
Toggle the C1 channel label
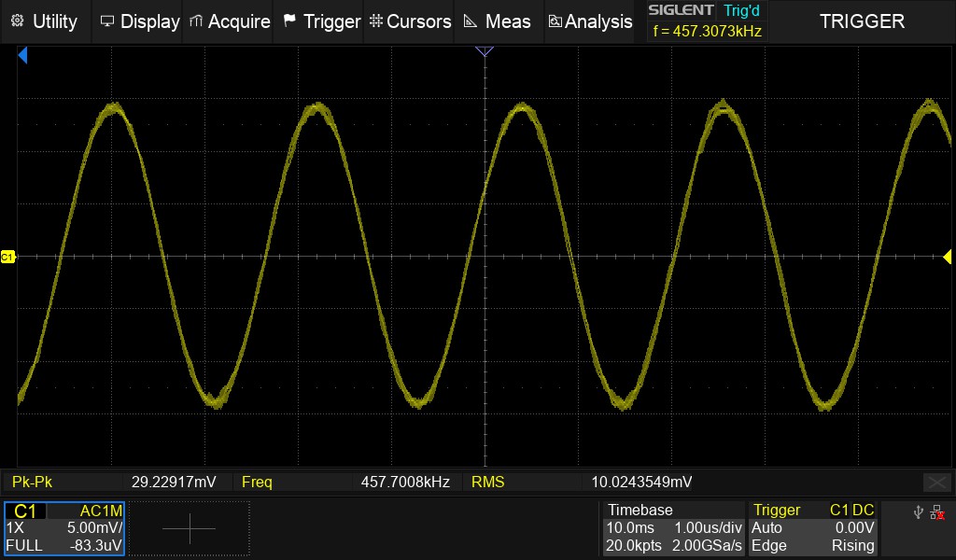pos(25,511)
